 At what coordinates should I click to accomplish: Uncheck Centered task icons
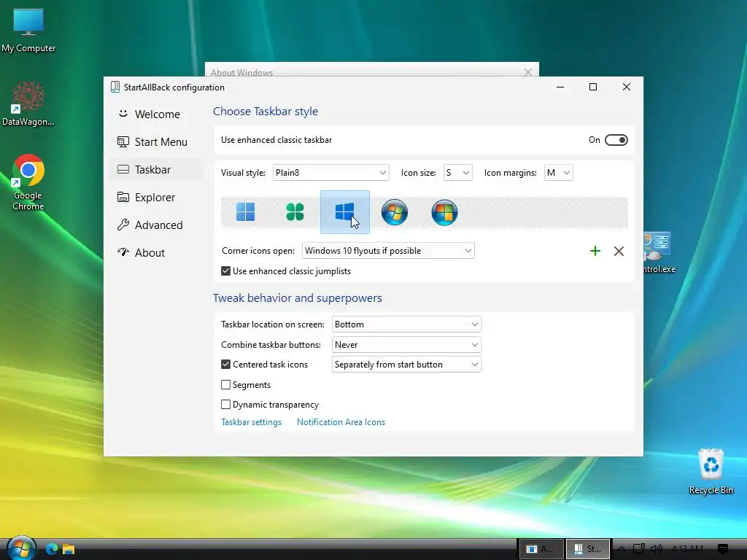pos(226,365)
